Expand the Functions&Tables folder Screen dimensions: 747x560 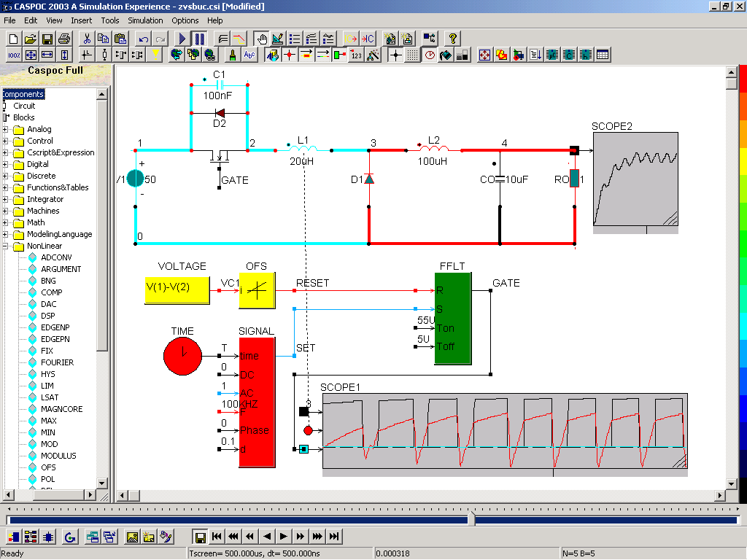point(5,187)
